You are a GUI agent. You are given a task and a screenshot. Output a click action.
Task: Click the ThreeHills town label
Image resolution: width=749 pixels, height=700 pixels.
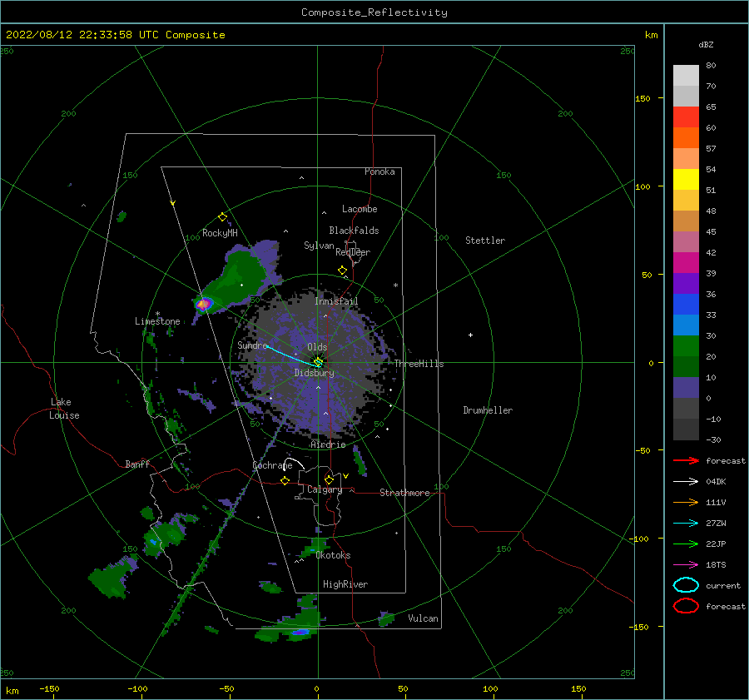point(419,364)
